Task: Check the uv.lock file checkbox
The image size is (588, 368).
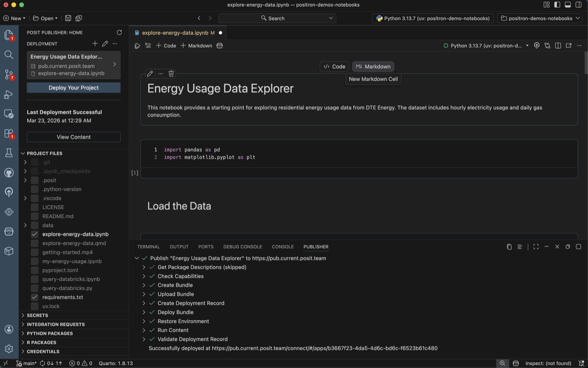Action: pyautogui.click(x=34, y=306)
